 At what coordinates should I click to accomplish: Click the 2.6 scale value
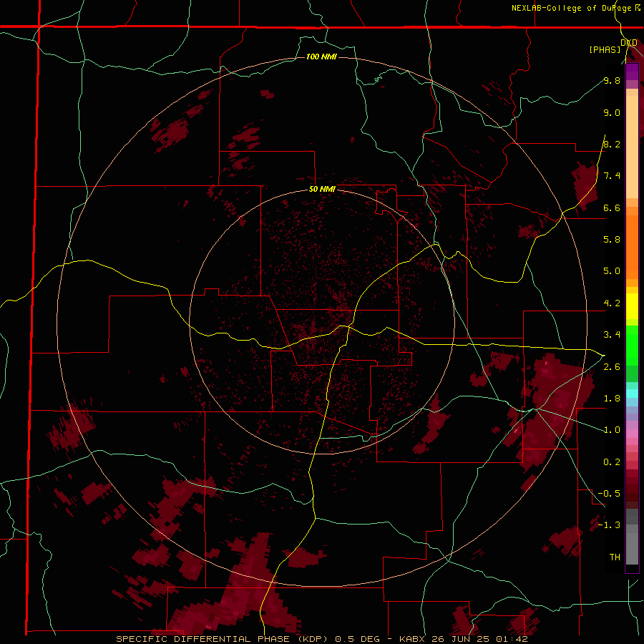point(612,367)
